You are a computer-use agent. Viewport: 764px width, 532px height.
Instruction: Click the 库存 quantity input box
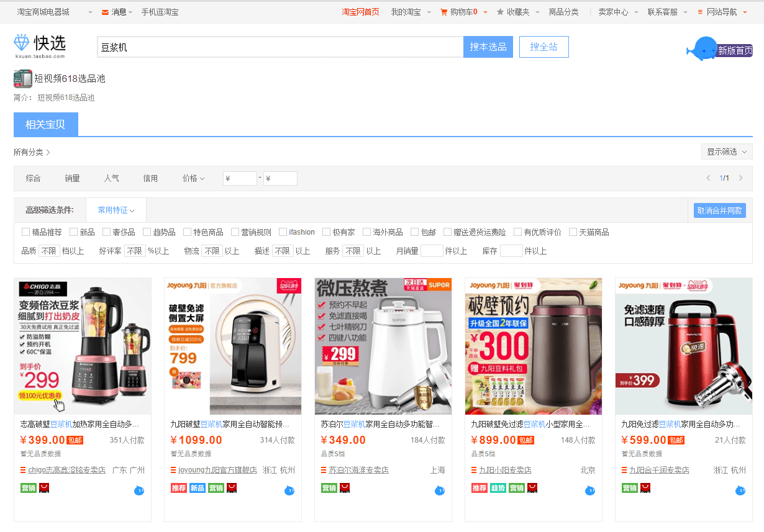click(x=511, y=251)
